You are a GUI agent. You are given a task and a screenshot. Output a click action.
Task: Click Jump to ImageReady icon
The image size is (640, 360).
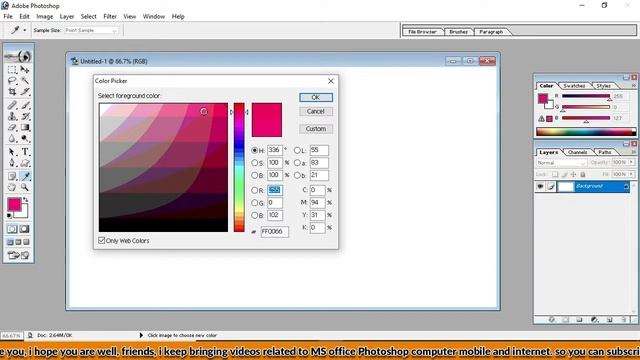18,256
